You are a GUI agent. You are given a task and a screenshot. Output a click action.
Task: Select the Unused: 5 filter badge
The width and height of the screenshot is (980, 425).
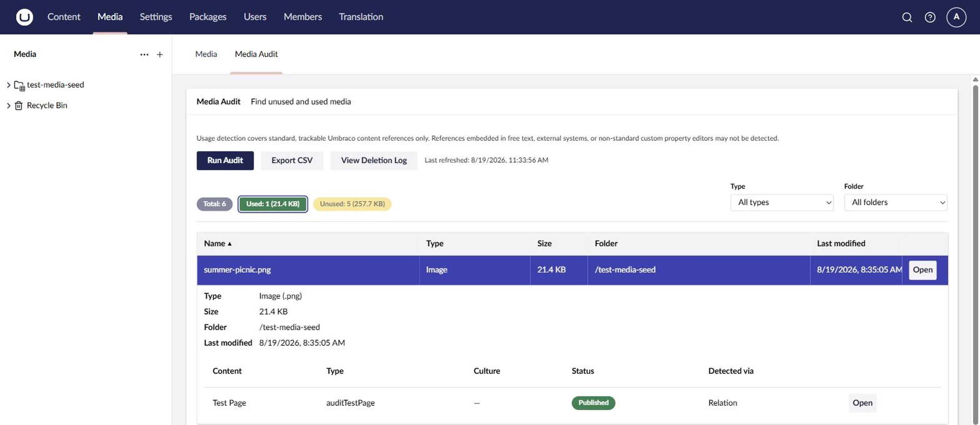click(352, 204)
